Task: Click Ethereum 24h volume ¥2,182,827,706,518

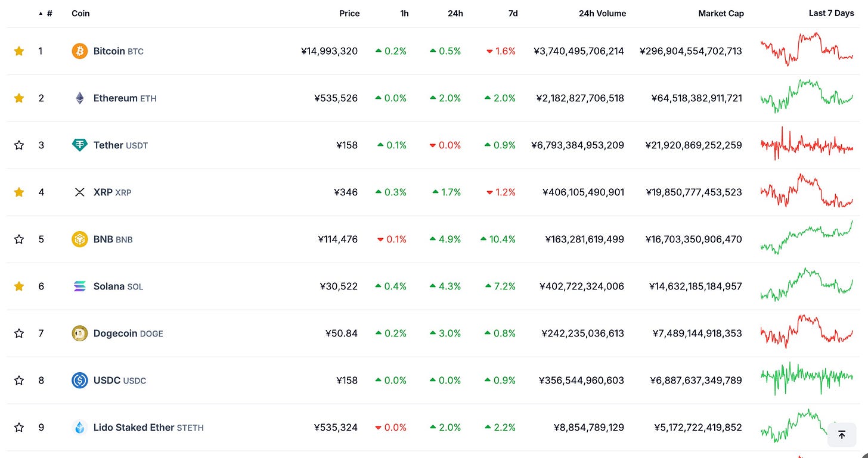Action: (580, 98)
